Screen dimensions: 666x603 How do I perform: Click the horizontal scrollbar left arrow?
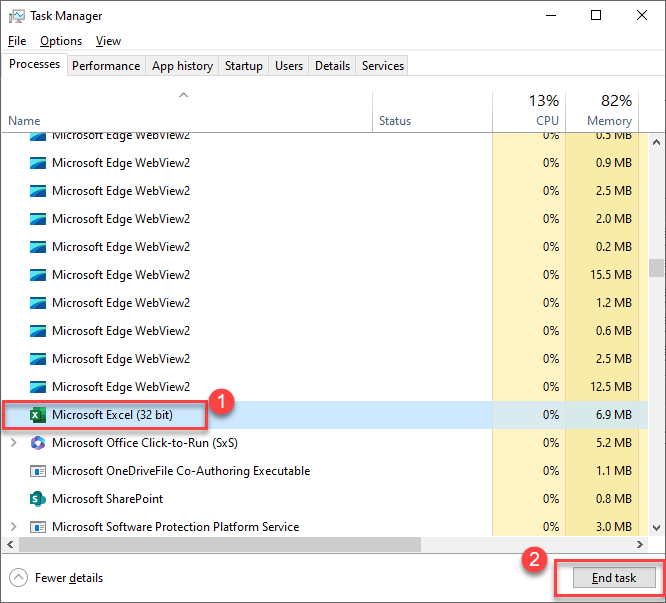point(10,544)
